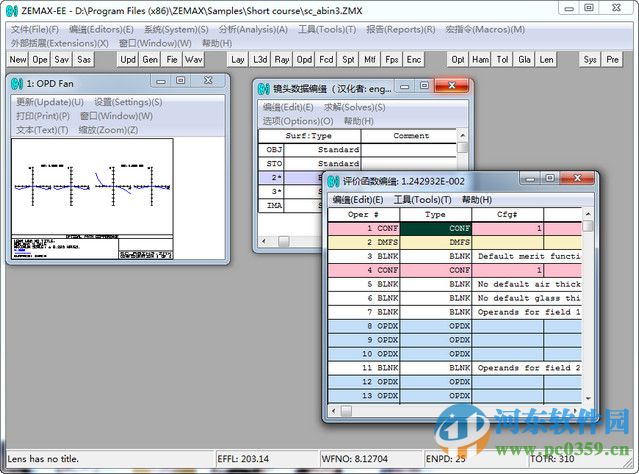639x474 pixels.
Task: Click the vertical scrollbar up arrow in merit editor
Action: pos(588,214)
